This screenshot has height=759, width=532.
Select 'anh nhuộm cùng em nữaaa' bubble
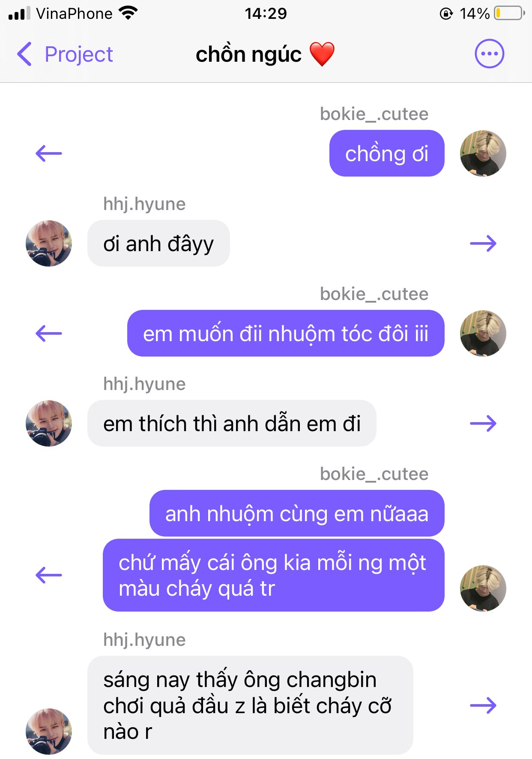click(297, 513)
